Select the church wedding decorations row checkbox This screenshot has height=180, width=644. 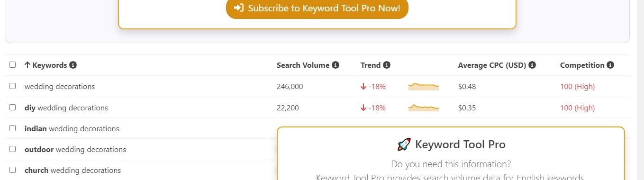point(13,170)
